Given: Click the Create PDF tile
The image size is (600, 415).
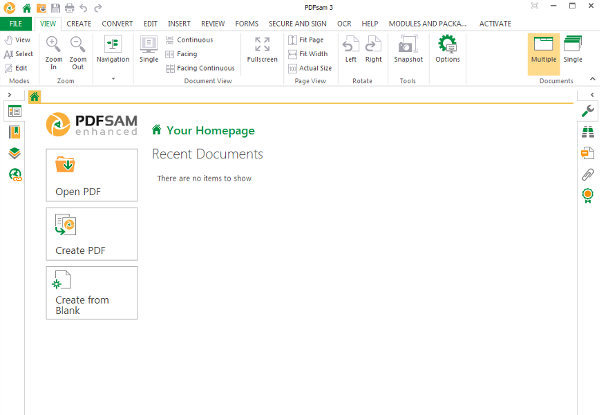Looking at the screenshot, I should coord(92,234).
